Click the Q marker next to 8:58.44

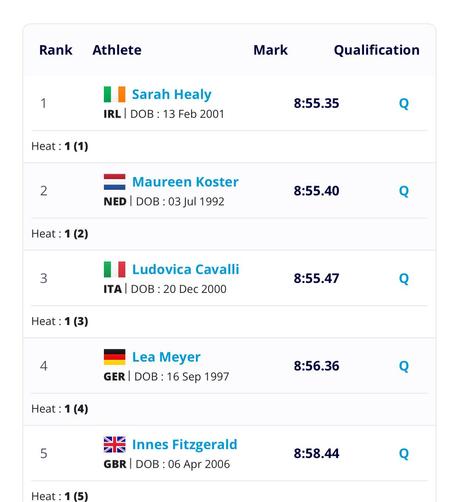404,453
